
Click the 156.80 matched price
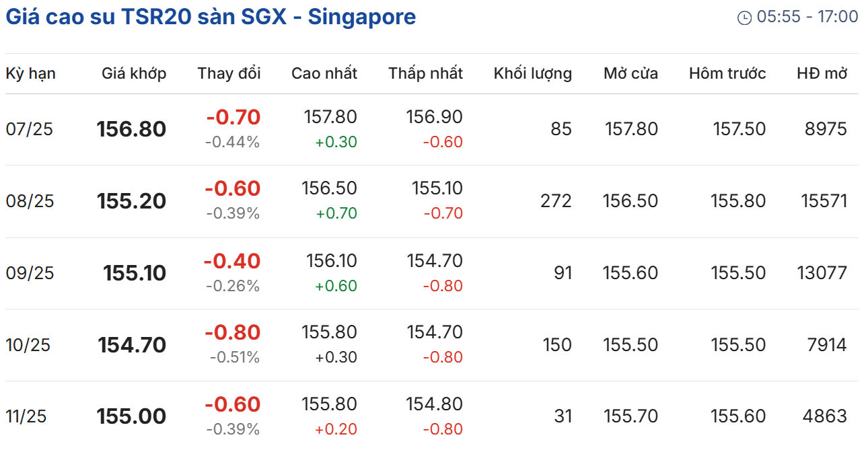tap(131, 129)
